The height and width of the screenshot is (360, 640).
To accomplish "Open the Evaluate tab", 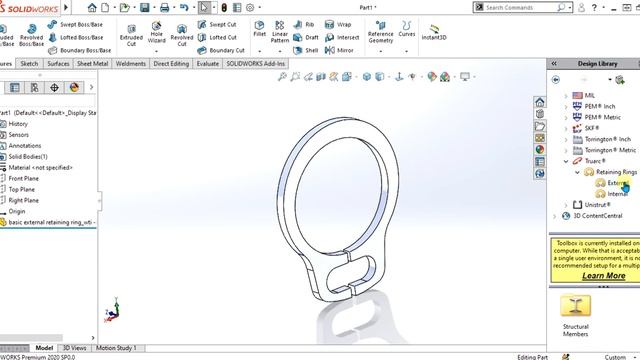I will pos(208,64).
